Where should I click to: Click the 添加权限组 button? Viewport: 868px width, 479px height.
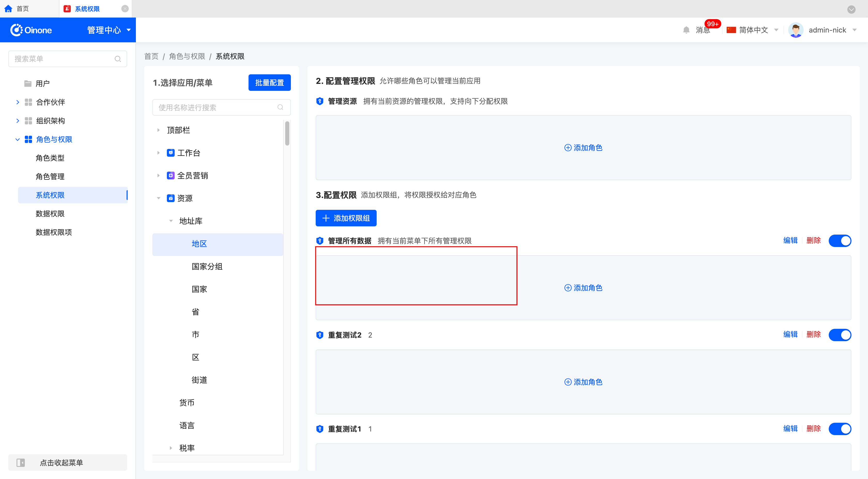coord(346,218)
